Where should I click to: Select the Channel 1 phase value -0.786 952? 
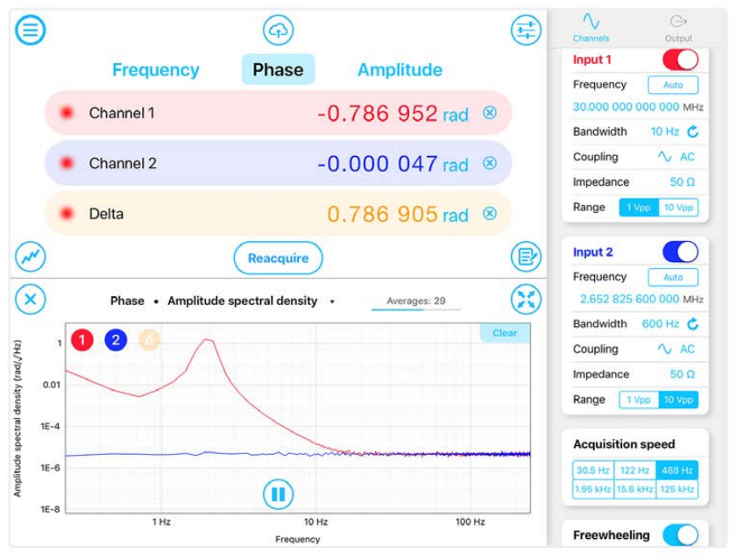click(x=378, y=114)
